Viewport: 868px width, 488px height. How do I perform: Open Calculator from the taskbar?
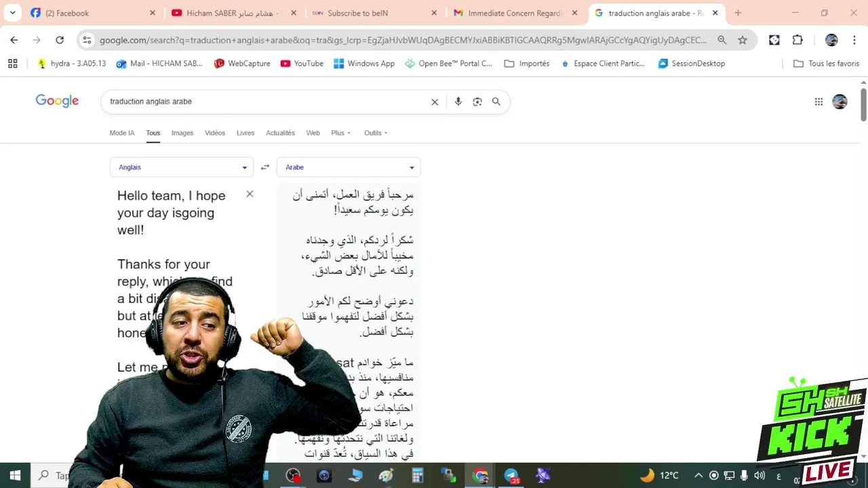(417, 475)
